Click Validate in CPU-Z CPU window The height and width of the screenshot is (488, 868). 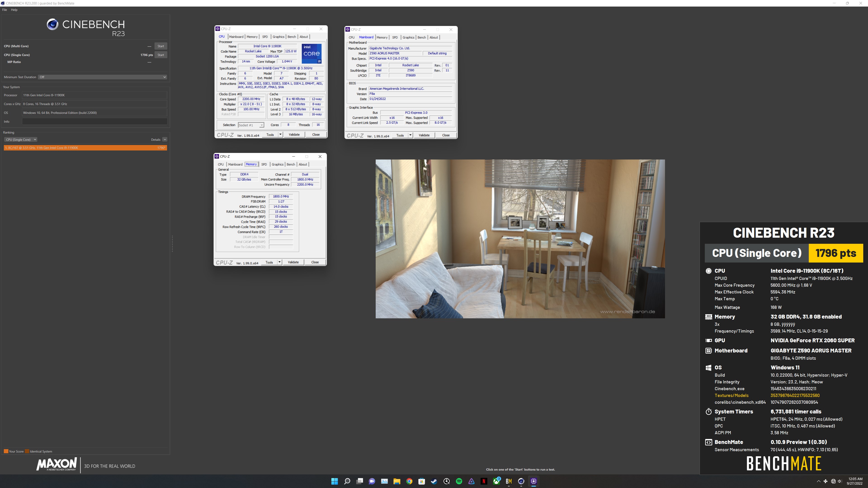(x=294, y=135)
